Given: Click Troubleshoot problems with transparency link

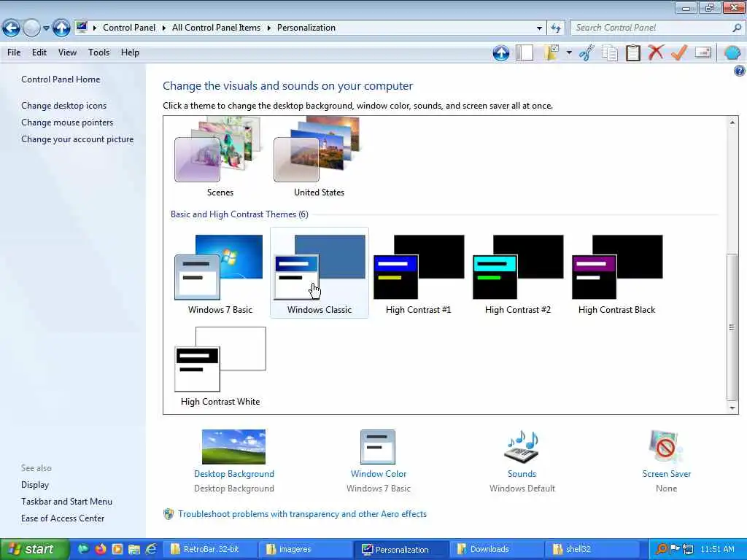Looking at the screenshot, I should (302, 514).
